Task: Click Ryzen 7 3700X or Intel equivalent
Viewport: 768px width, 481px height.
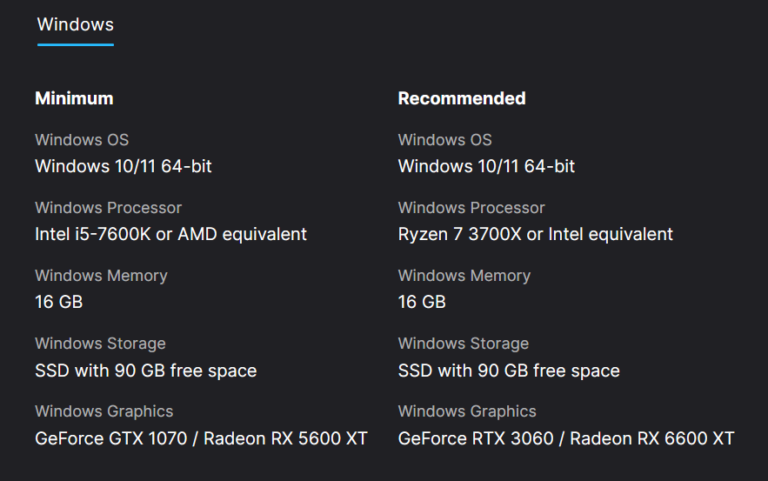Action: click(x=535, y=234)
